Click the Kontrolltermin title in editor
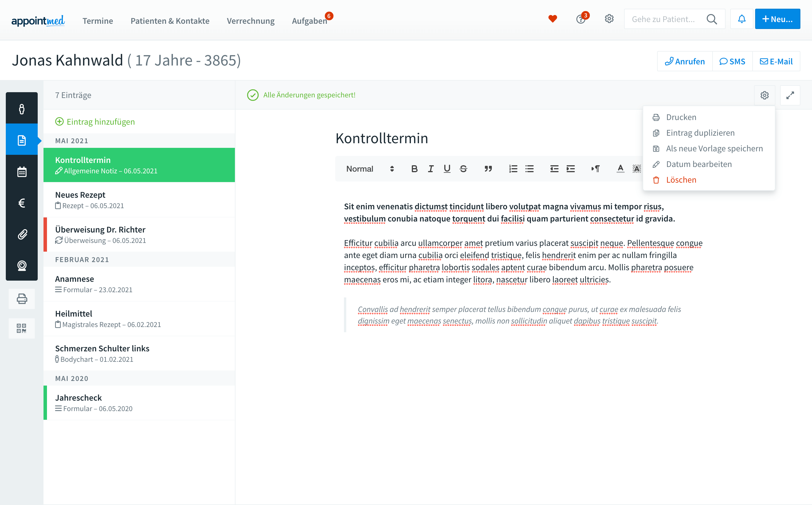812x505 pixels. point(381,138)
